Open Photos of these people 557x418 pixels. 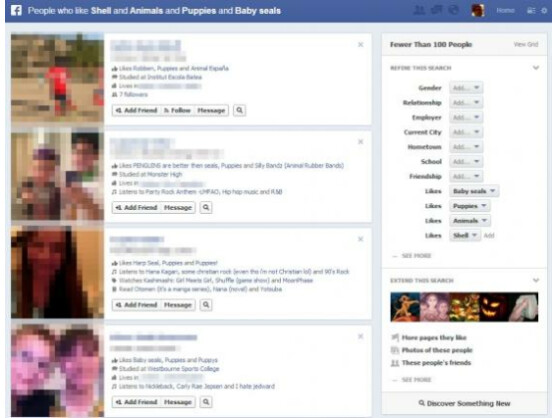[x=437, y=350]
